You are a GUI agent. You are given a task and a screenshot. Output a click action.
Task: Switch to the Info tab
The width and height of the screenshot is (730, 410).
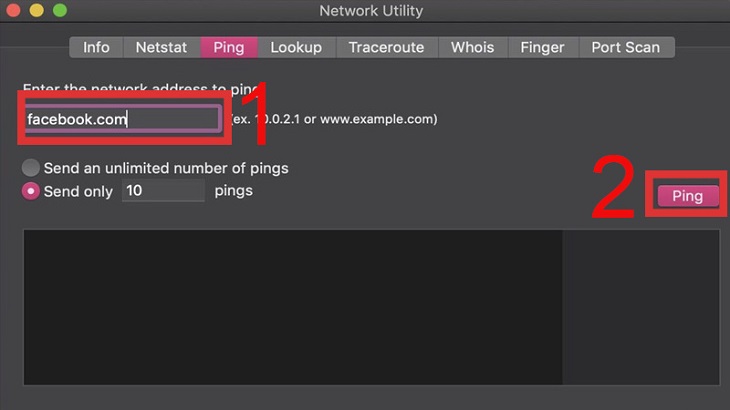tap(96, 47)
